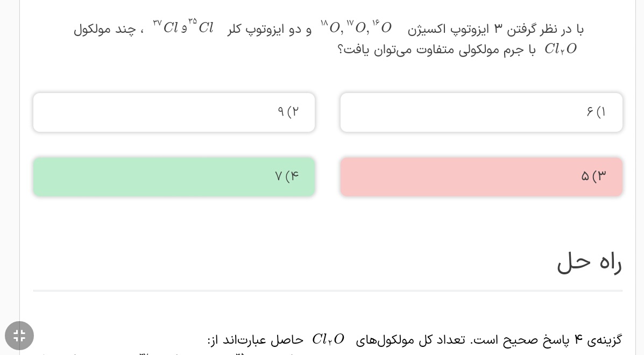Click the ³⁷Cl isotope symbol
Screen dimensions: 644x355
(x=166, y=27)
